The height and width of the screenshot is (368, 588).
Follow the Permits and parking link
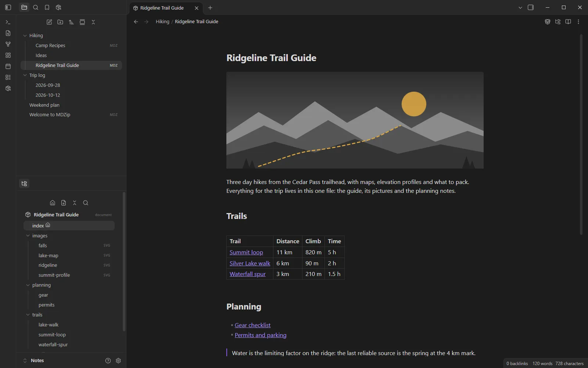tap(261, 335)
